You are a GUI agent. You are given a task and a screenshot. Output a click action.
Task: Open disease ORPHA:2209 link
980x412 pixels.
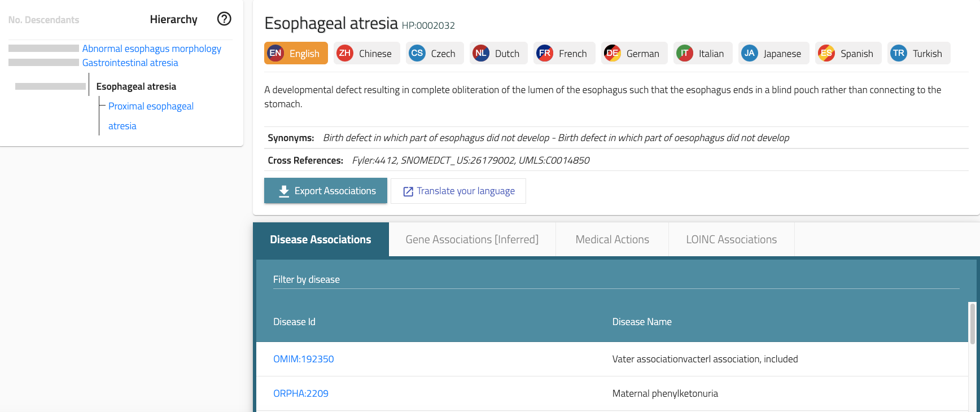click(x=301, y=393)
